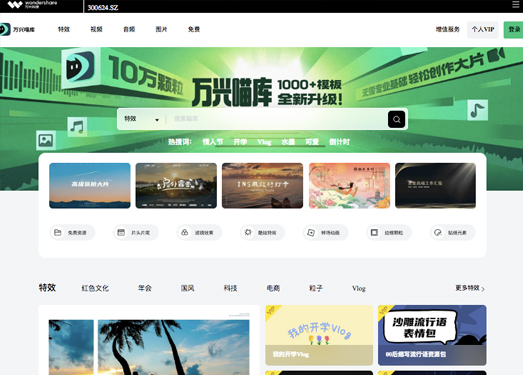Image resolution: width=523 pixels, height=375 pixels.
Task: Click the green 登录 login button
Action: pos(513,30)
